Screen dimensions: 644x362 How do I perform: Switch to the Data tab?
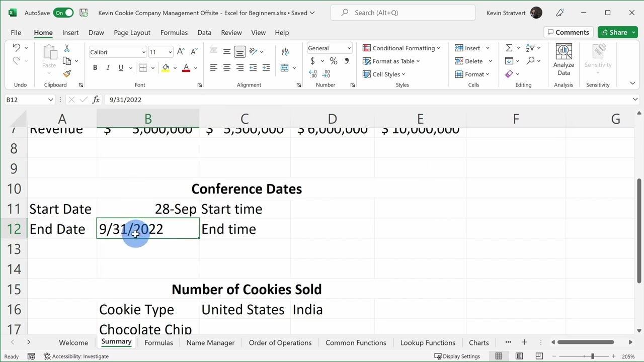tap(204, 33)
